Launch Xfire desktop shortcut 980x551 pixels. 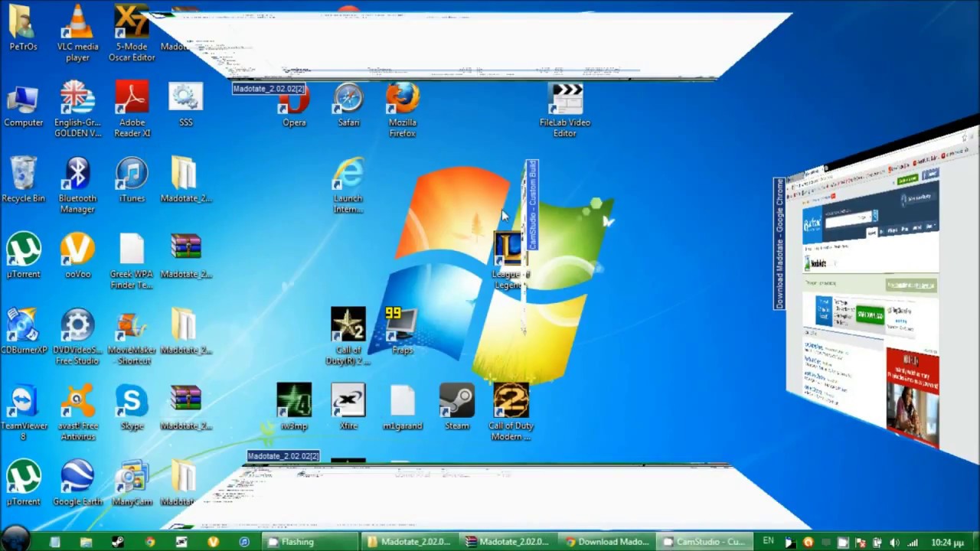click(348, 407)
